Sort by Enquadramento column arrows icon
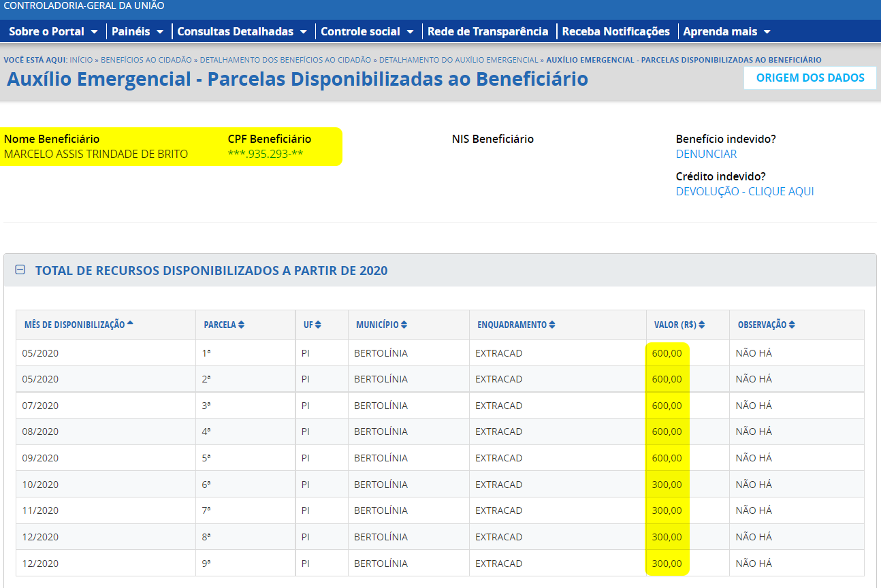Image resolution: width=881 pixels, height=588 pixels. coord(552,325)
